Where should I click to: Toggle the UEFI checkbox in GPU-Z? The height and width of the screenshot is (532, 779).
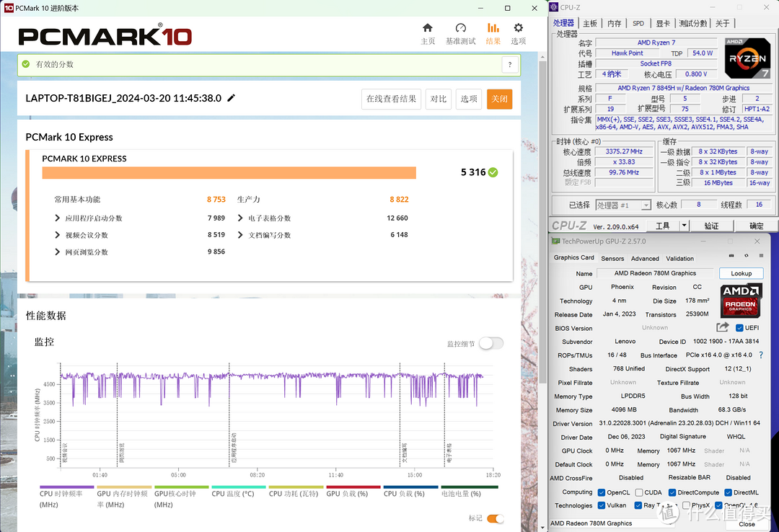(739, 328)
